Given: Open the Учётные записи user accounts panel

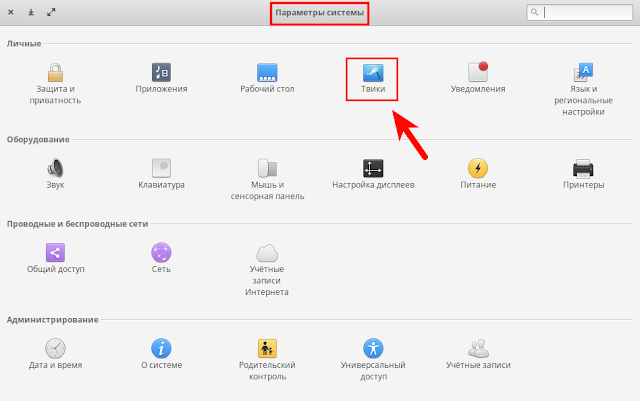Looking at the screenshot, I should click(478, 354).
